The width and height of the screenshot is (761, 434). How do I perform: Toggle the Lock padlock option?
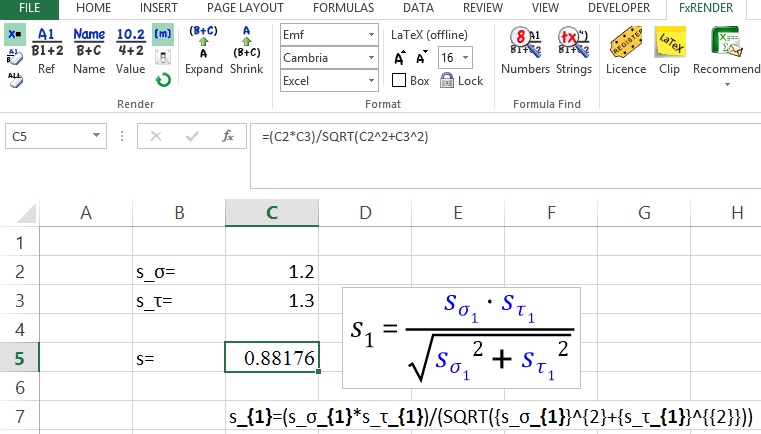pyautogui.click(x=447, y=81)
